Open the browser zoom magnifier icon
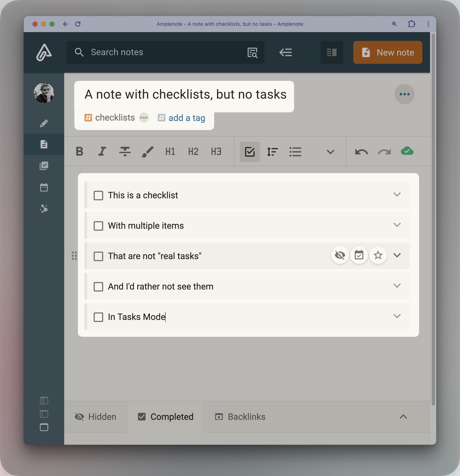 395,24
